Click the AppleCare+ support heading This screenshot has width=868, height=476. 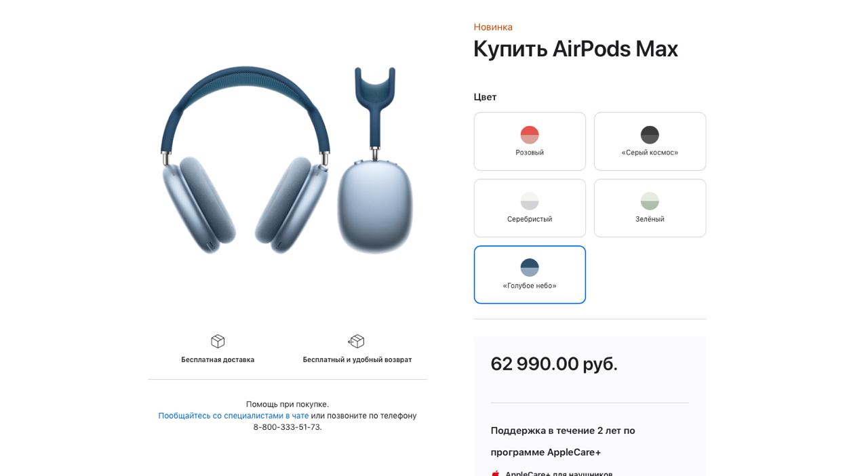coord(563,441)
